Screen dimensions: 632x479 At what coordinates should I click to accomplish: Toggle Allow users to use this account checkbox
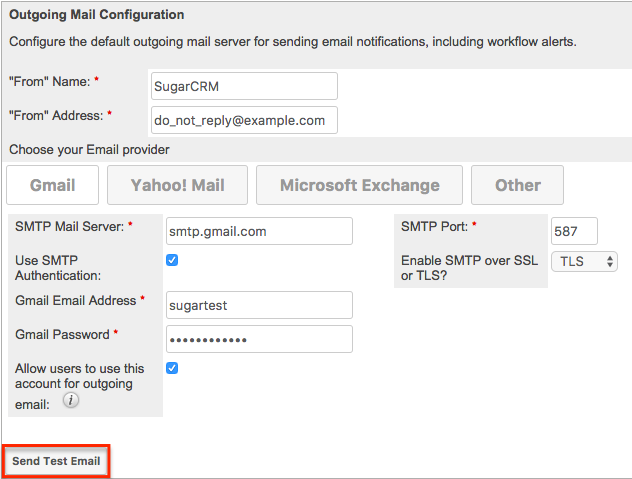click(x=172, y=368)
